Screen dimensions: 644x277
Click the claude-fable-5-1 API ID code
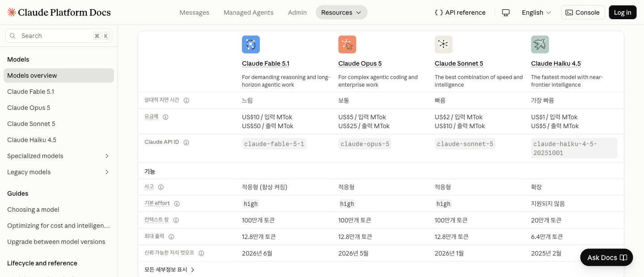(274, 144)
